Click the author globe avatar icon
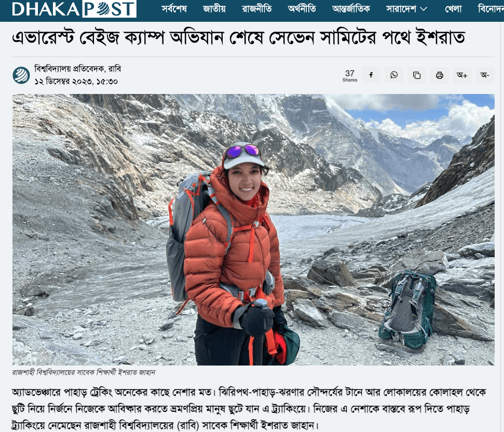The height and width of the screenshot is (432, 504). coord(21,75)
